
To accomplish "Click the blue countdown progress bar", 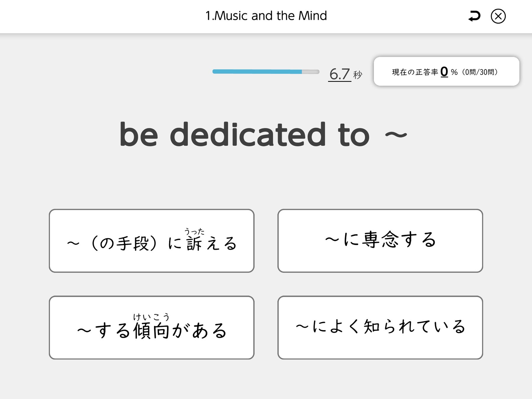I will tap(257, 72).
